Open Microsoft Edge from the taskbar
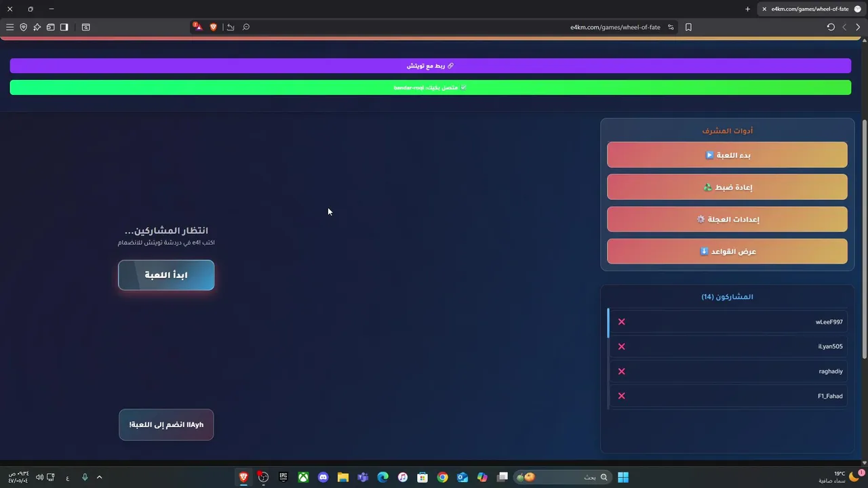 pyautogui.click(x=382, y=477)
